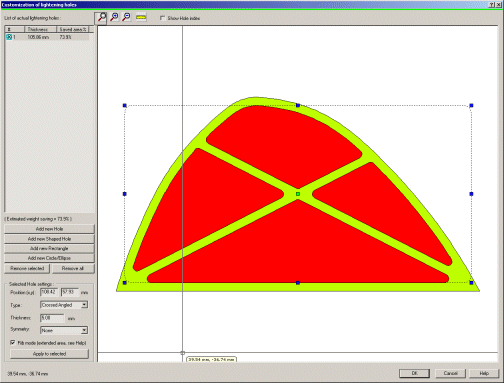Toggle the Rib mode extended area checkbox
Viewport: 504px width, 383px height.
(x=13, y=342)
